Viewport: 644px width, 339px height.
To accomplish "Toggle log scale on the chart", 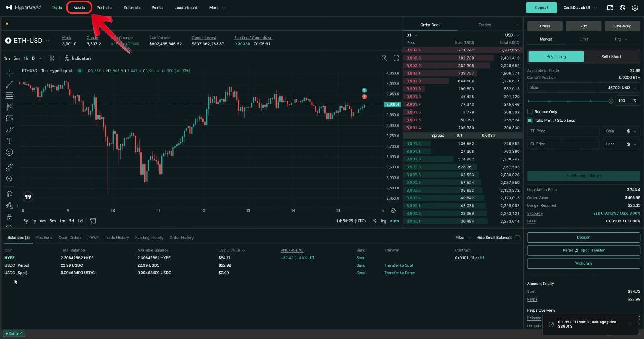I will (x=384, y=221).
